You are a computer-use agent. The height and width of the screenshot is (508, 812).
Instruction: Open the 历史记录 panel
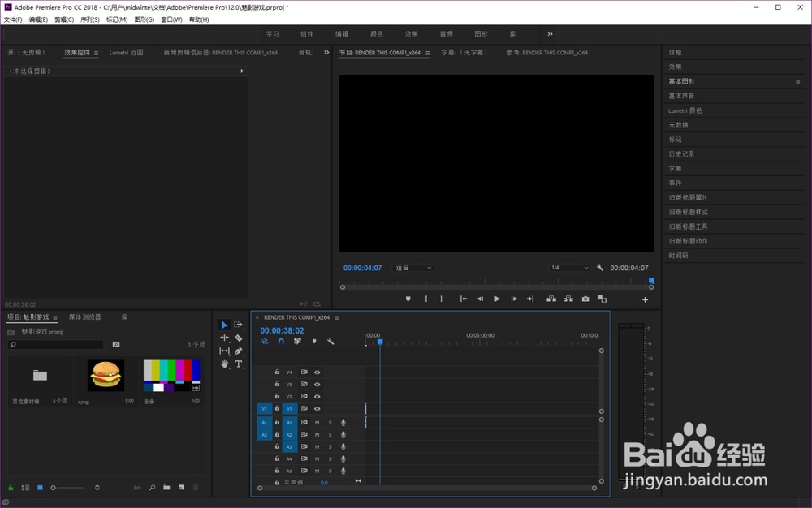pos(681,153)
